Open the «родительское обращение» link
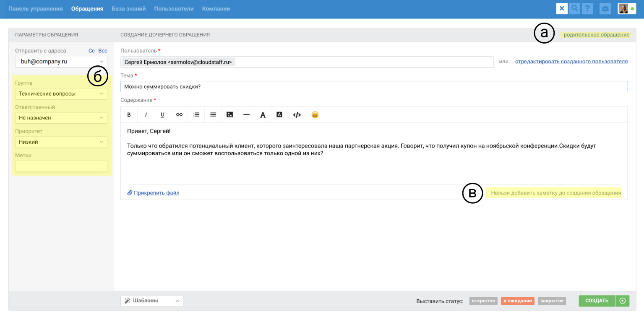The image size is (644, 319). [596, 35]
